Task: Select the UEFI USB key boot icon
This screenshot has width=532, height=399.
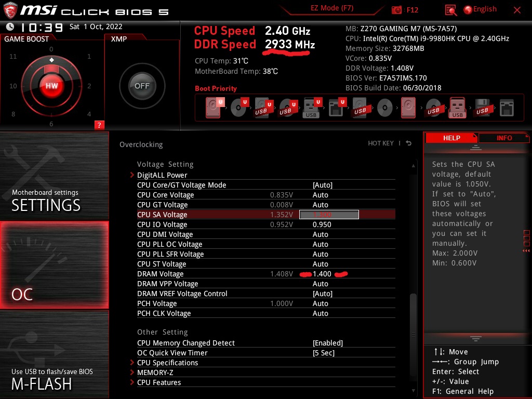Action: (312, 108)
